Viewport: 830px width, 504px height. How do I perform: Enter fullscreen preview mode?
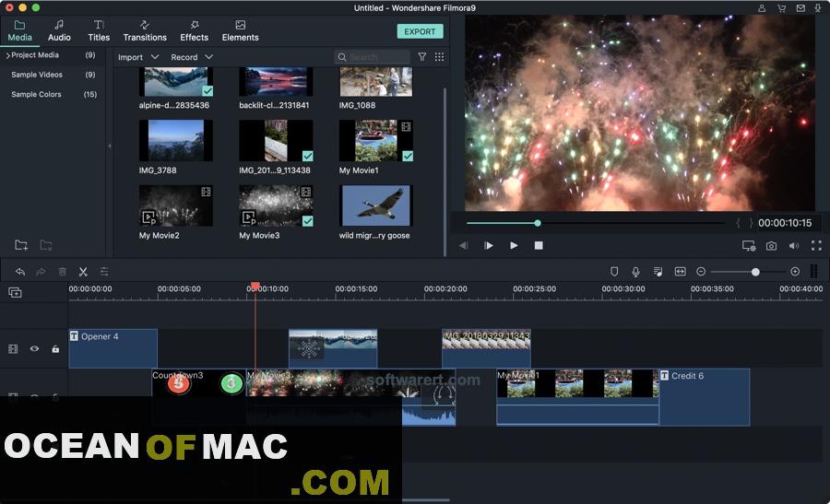(x=816, y=245)
